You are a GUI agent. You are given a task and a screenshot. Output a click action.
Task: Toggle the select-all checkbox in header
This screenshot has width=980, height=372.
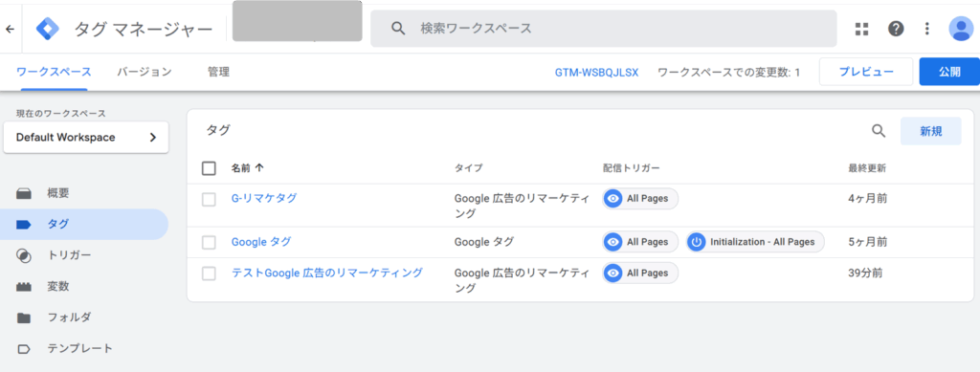coord(209,168)
